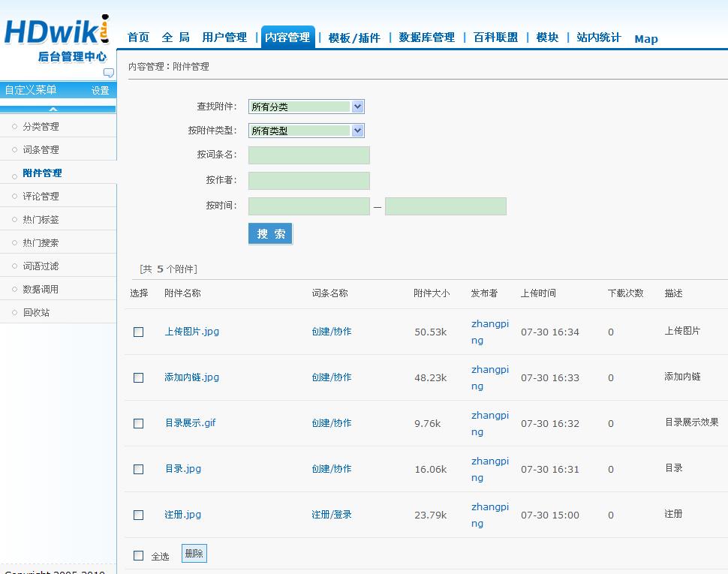Open 百科联盟 tab
Screen dimensions: 728x574
[x=495, y=37]
